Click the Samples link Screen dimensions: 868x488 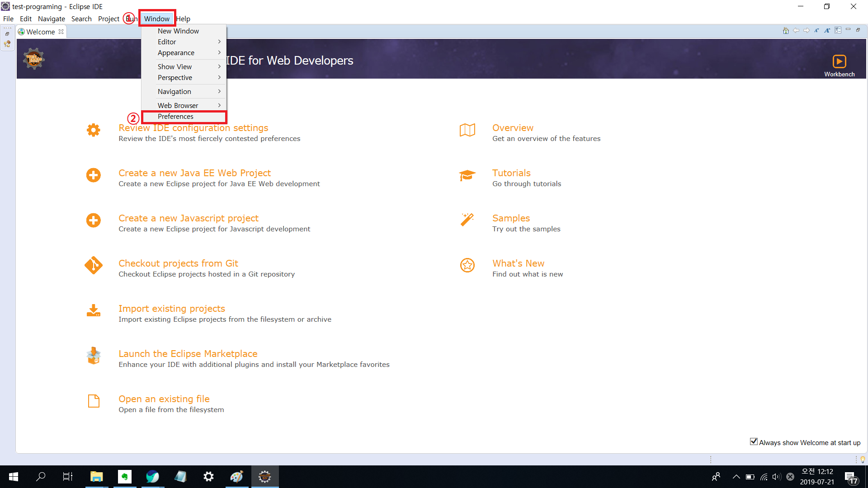[511, 218]
